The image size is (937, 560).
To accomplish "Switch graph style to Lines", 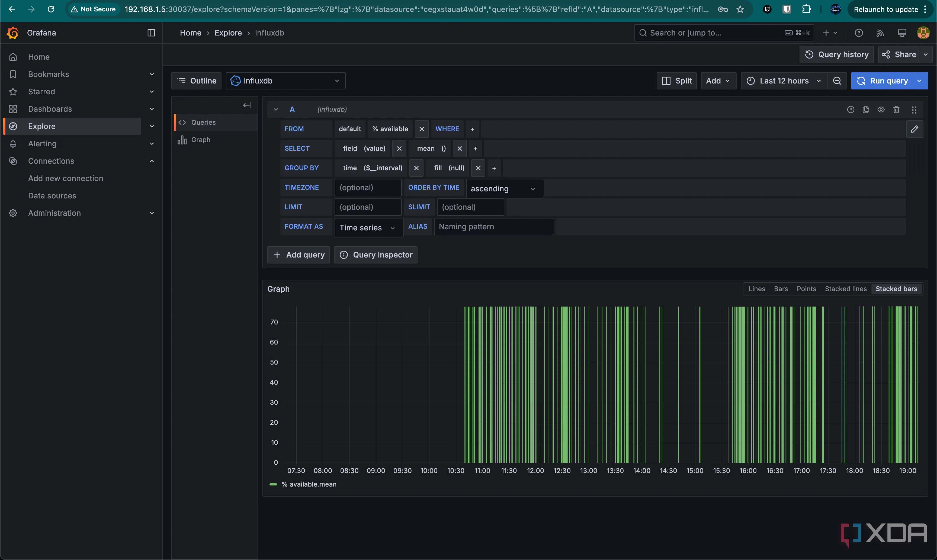I will click(757, 289).
